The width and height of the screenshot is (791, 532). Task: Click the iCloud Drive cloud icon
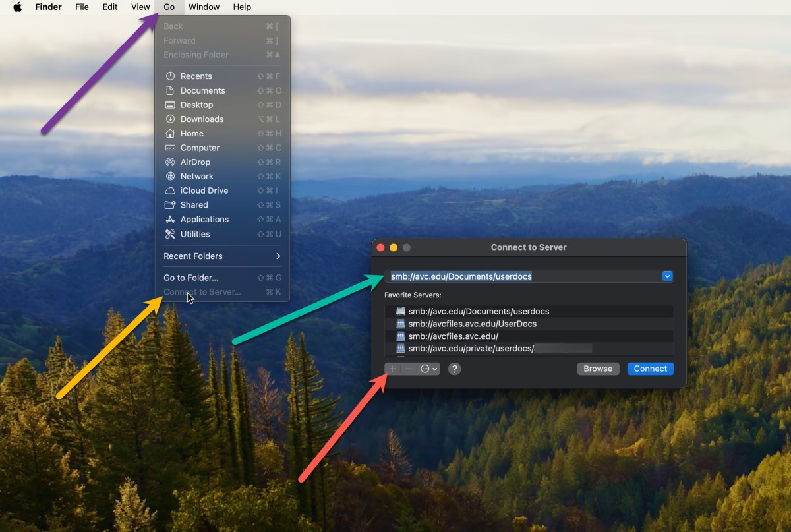[x=170, y=191]
